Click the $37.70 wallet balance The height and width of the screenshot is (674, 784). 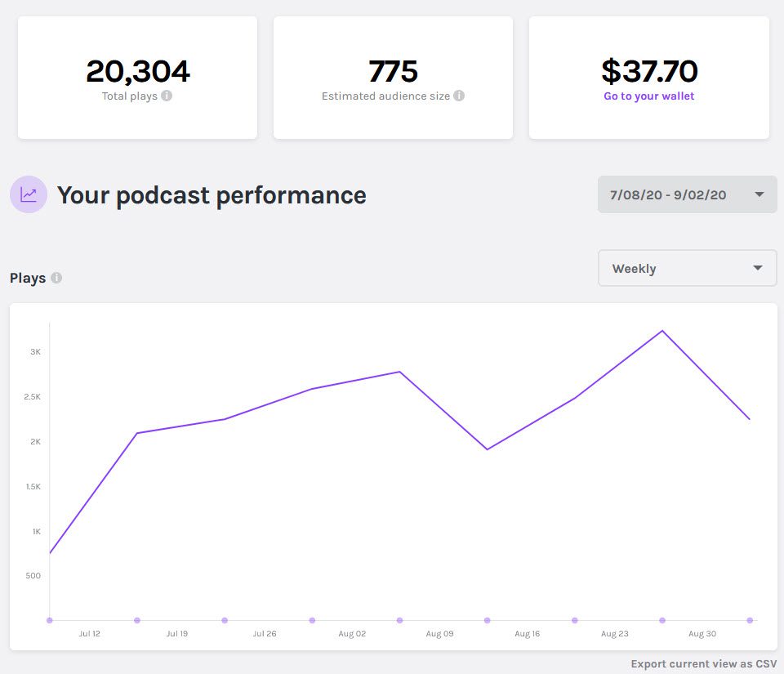tap(648, 71)
